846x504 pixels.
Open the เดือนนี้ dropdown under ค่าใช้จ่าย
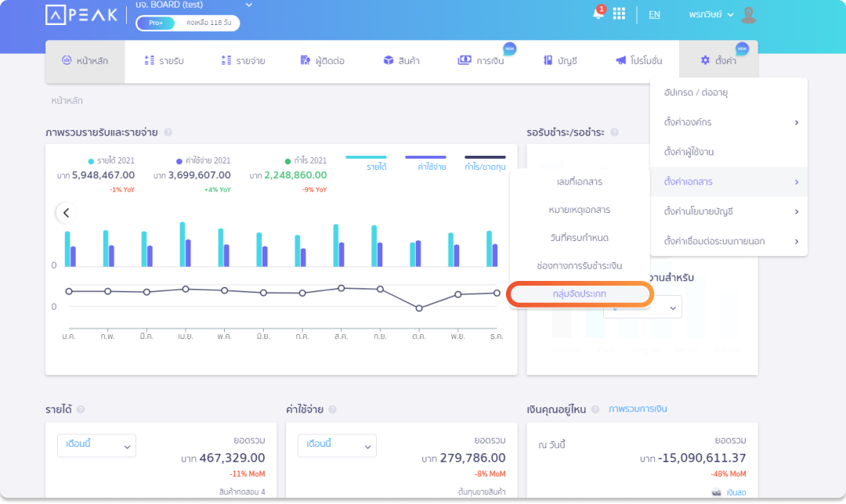pos(337,445)
